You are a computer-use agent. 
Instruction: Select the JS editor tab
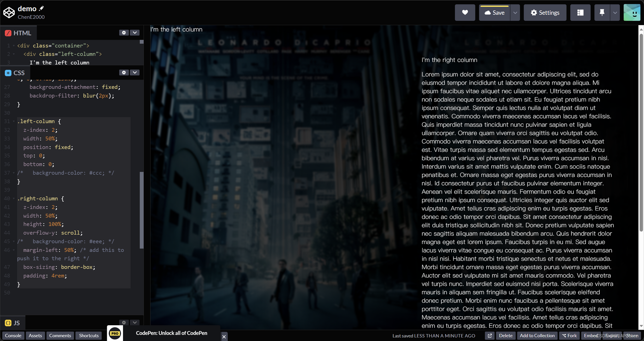click(13, 323)
